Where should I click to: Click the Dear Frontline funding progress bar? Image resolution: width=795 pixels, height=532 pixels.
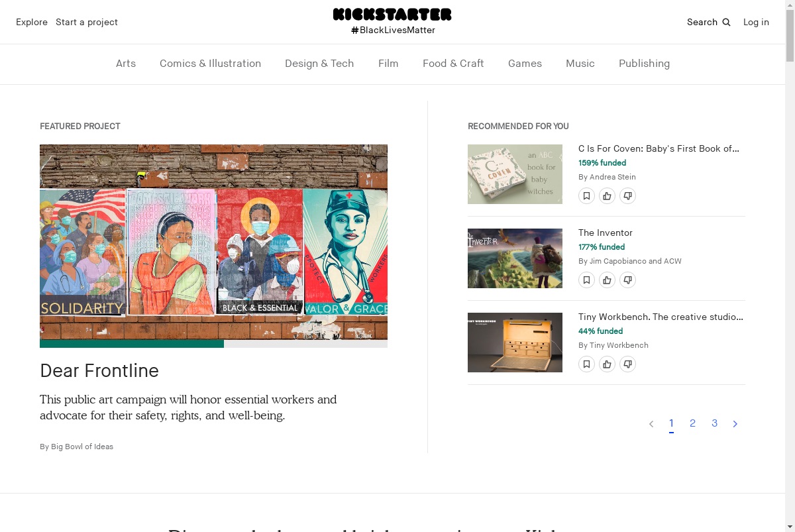(x=213, y=344)
